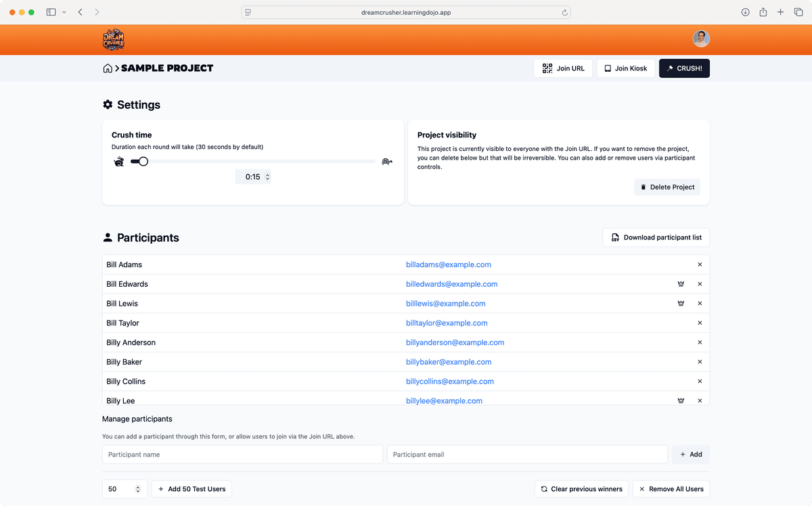Click the Dream Crusher logo

[114, 39]
